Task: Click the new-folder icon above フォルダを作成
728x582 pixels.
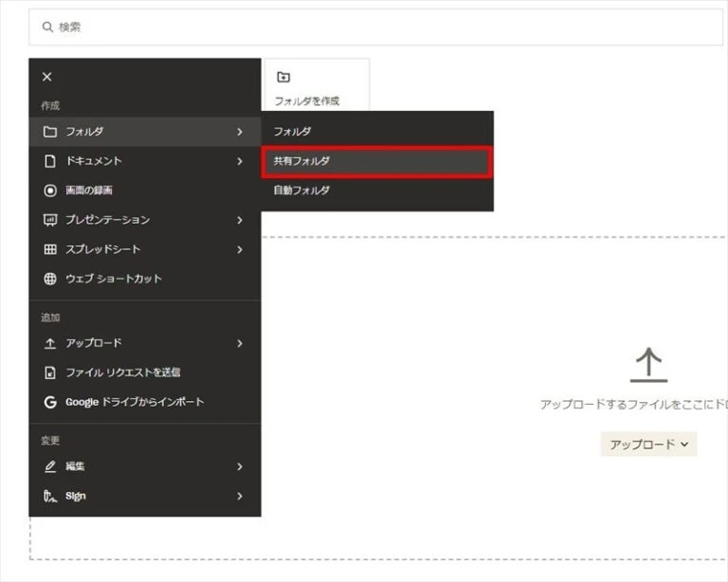Action: pos(283,77)
